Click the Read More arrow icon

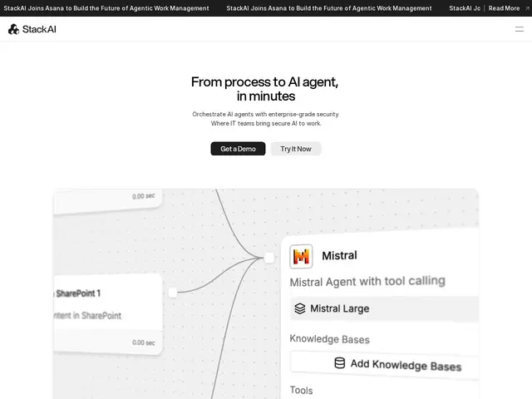pyautogui.click(x=527, y=8)
